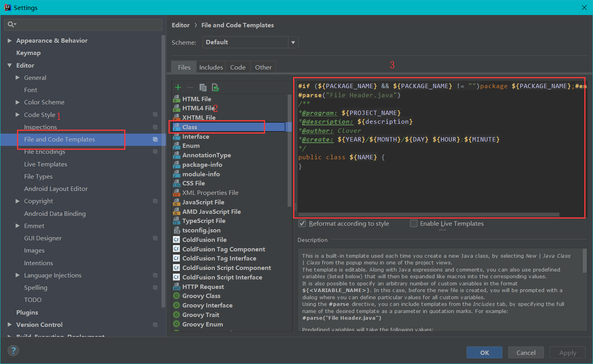Screen dimensions: 593x364
Task: Open Android Layout Editor settings
Action: coord(56,189)
